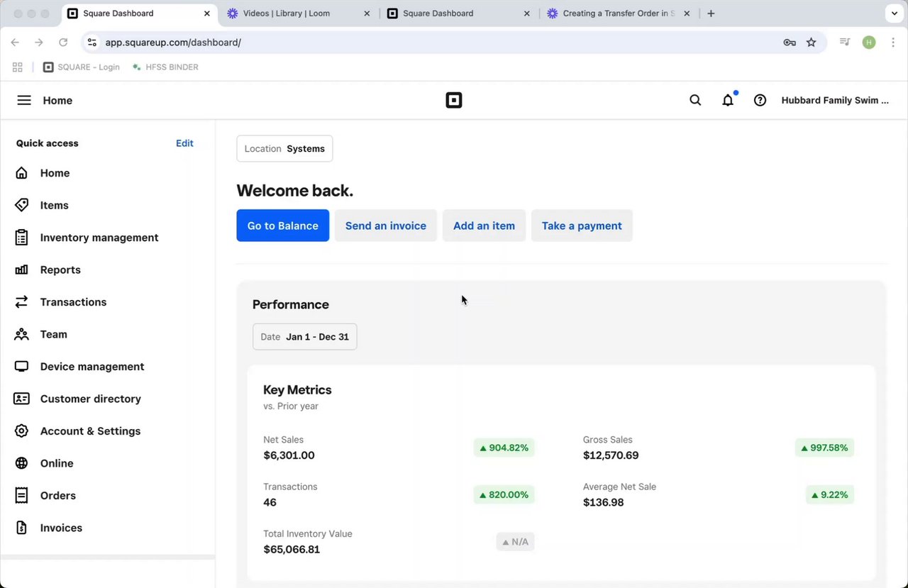908x588 pixels.
Task: Open Inventory management in the sidebar
Action: point(99,238)
